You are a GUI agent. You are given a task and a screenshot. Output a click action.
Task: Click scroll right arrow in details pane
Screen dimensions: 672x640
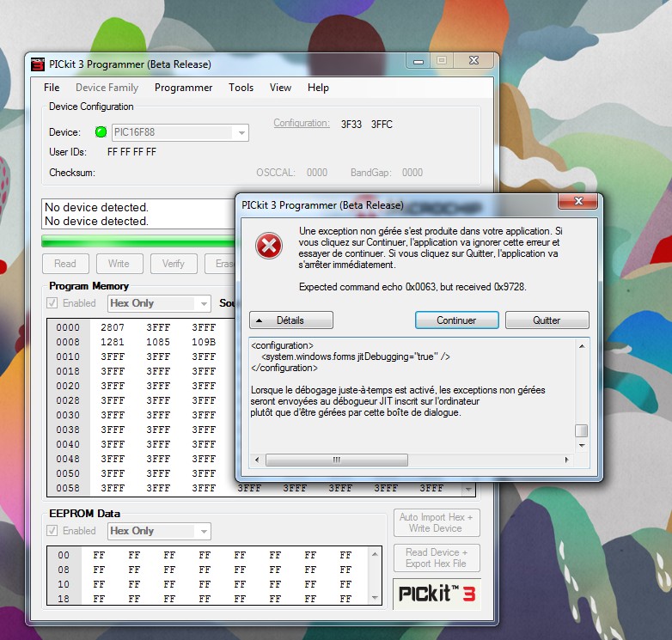[x=566, y=460]
